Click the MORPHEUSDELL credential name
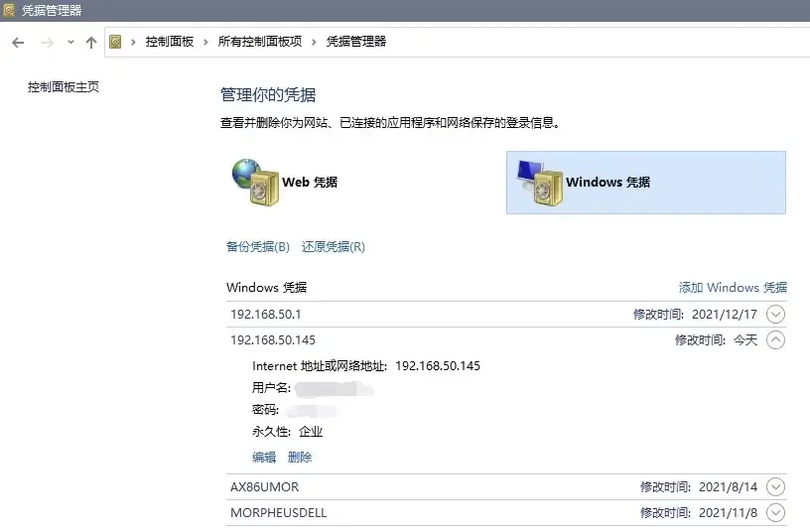The image size is (810, 532). (x=278, y=512)
